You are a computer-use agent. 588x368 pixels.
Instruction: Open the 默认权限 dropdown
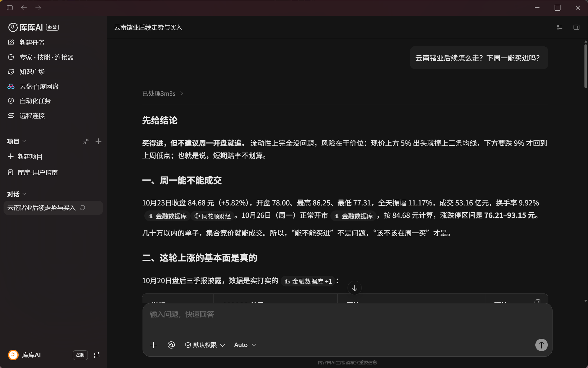point(205,345)
